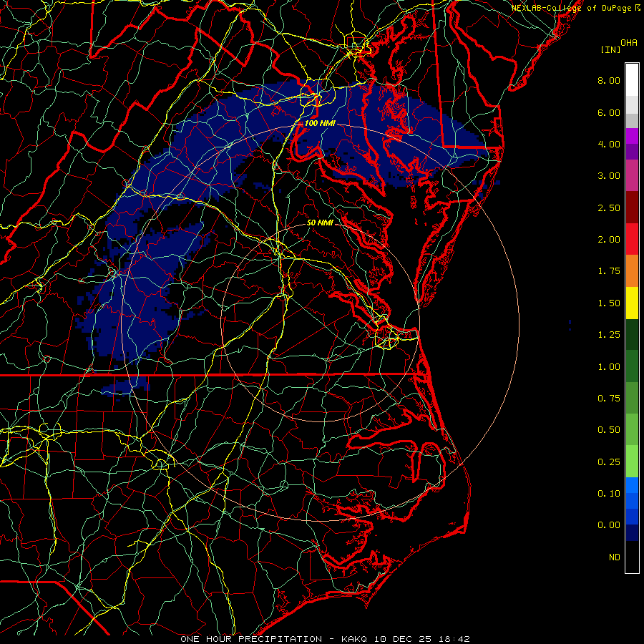This screenshot has width=644, height=644.
Task: Click the "0.00" legend label
Action: (609, 525)
